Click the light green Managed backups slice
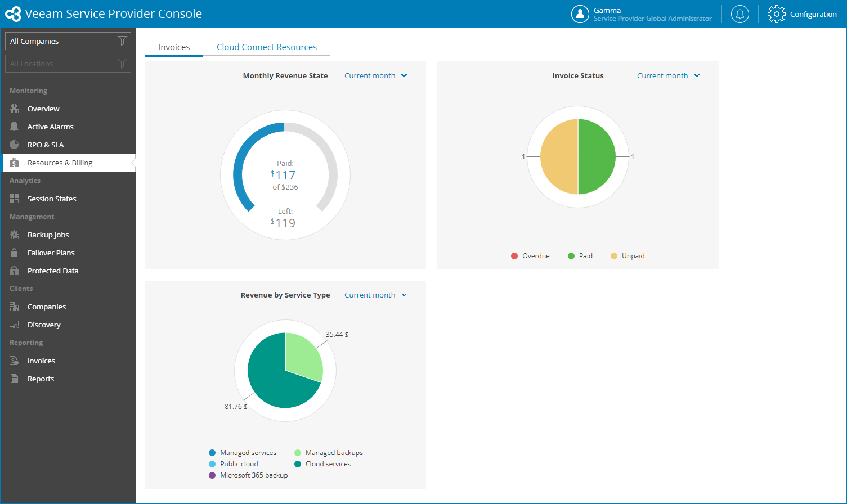847x504 pixels. (303, 358)
